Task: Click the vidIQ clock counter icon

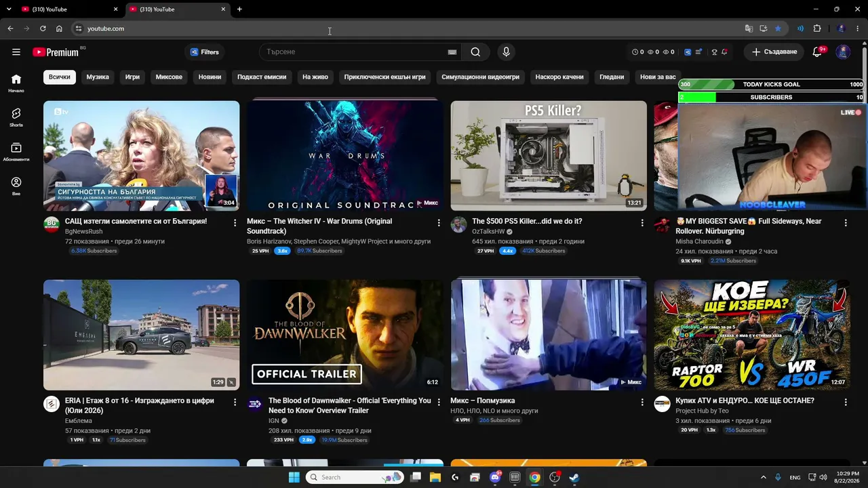Action: (635, 52)
